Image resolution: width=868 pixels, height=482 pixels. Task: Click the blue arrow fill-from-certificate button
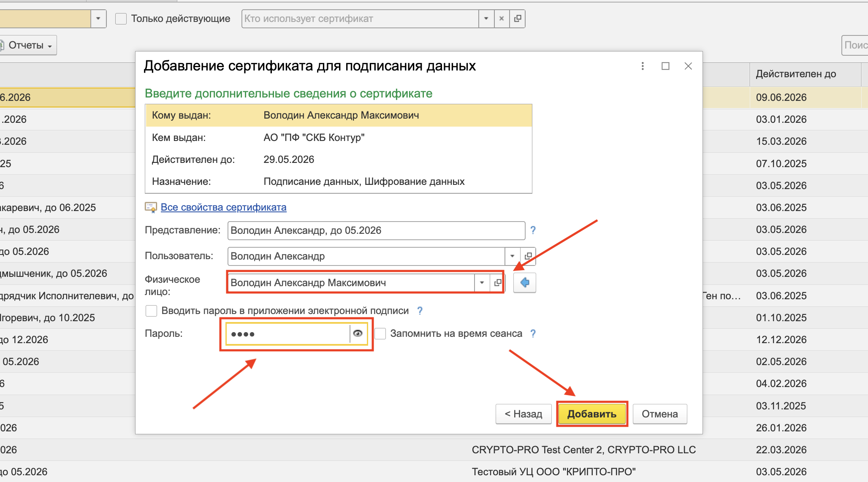pyautogui.click(x=524, y=282)
